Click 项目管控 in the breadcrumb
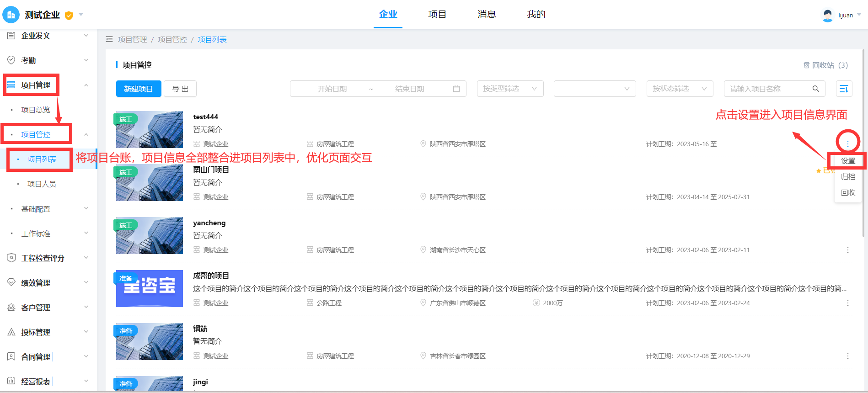The image size is (868, 393). click(x=172, y=40)
